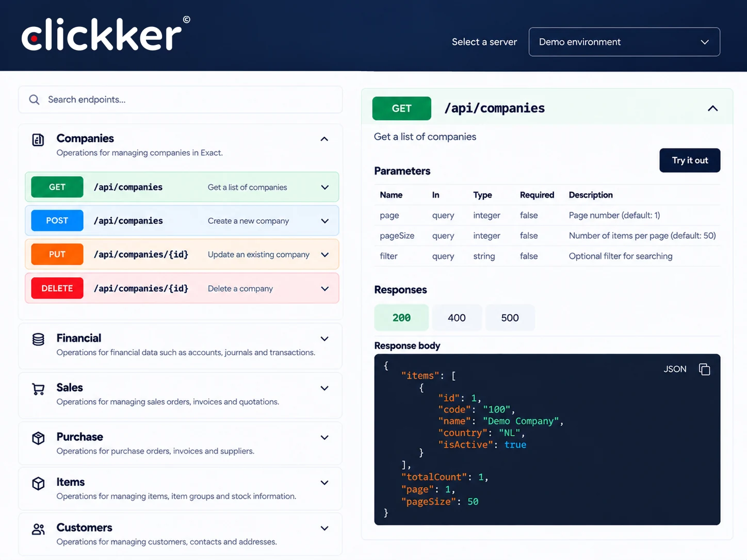
Task: Click the 'filter' parameter name
Action: click(388, 256)
